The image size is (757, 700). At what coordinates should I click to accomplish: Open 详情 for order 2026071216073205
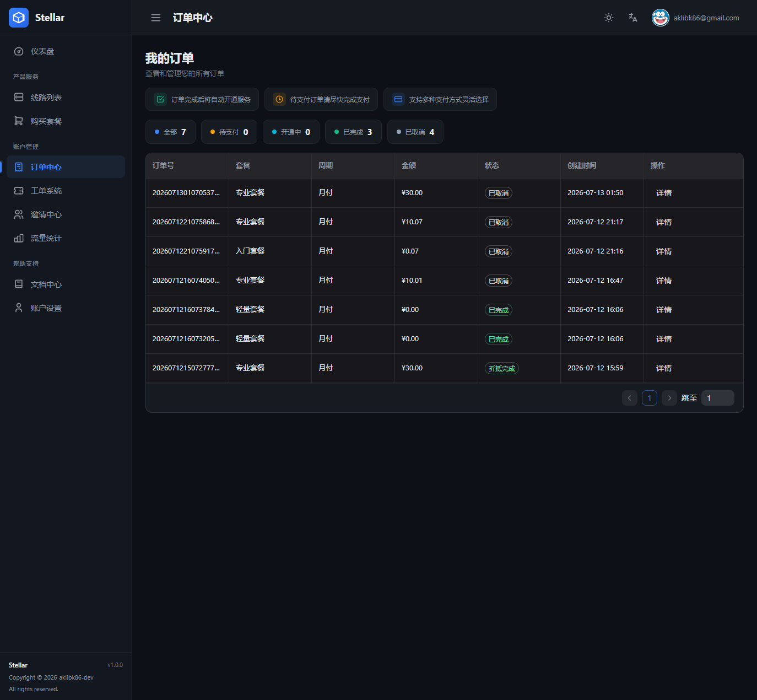664,339
